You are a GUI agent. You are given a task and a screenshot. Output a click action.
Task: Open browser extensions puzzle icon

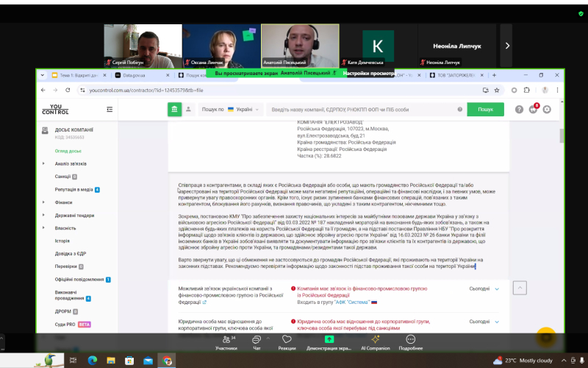(x=527, y=90)
